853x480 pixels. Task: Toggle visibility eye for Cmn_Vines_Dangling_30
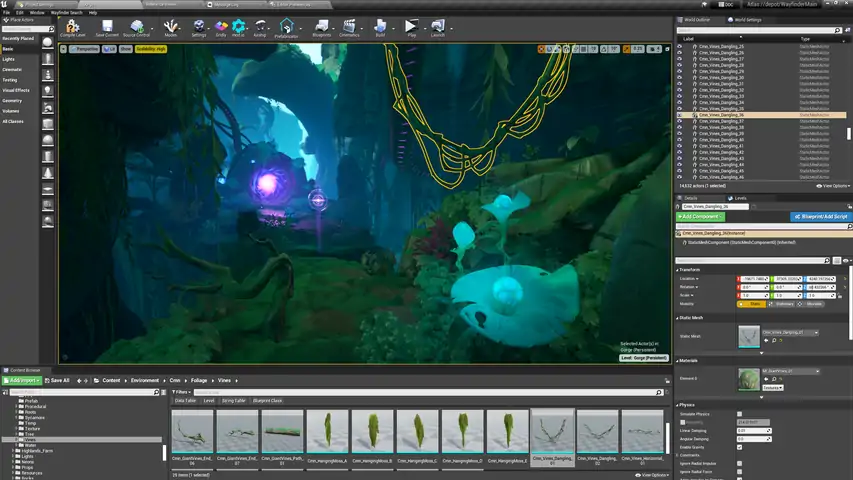tap(680, 77)
